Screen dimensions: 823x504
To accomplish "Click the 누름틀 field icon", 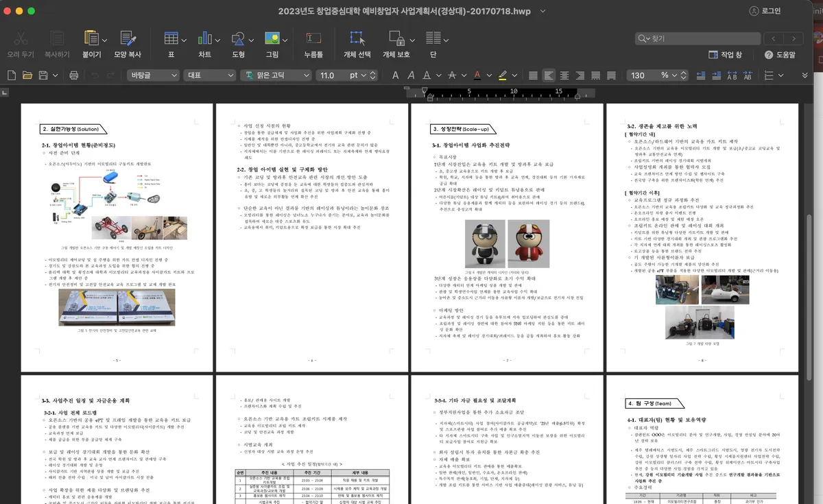I will [x=313, y=38].
